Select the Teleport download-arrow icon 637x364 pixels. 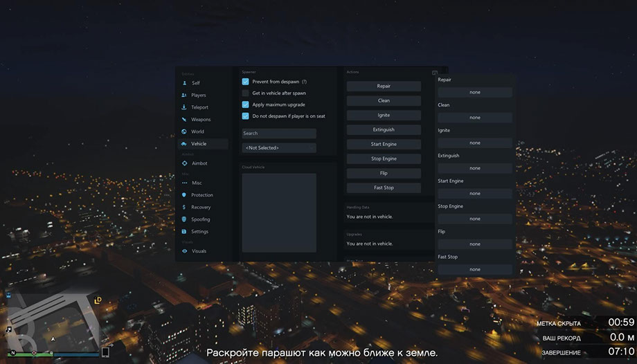click(x=184, y=107)
